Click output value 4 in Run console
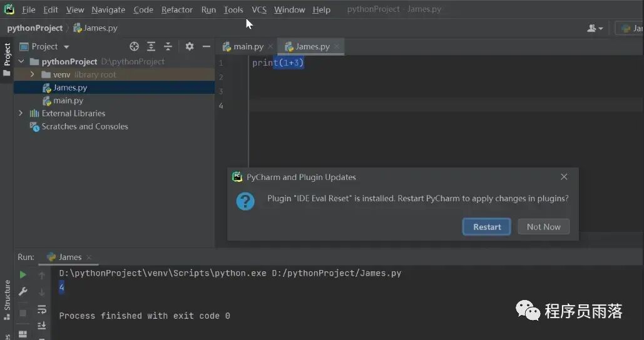 coord(61,287)
